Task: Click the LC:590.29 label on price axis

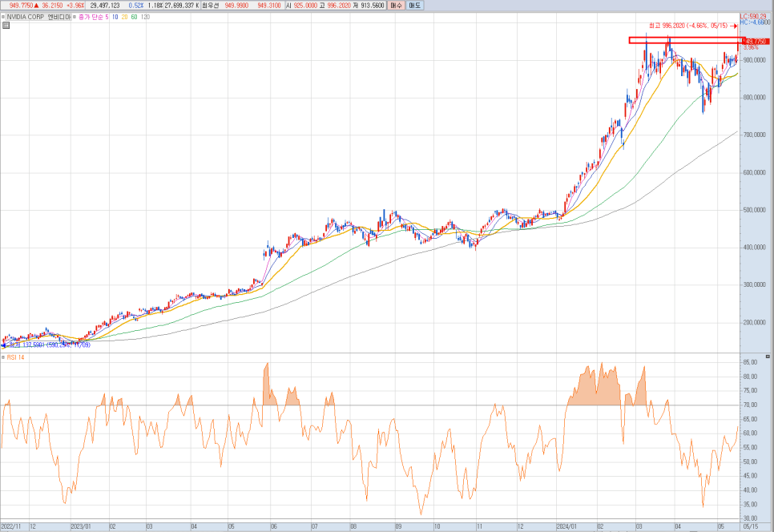Action: [x=753, y=16]
